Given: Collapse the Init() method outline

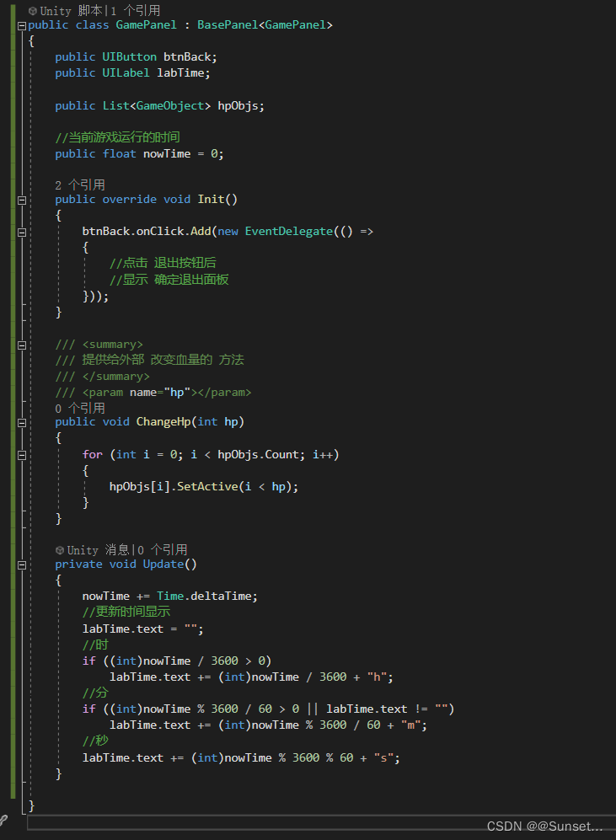Looking at the screenshot, I should (21, 201).
